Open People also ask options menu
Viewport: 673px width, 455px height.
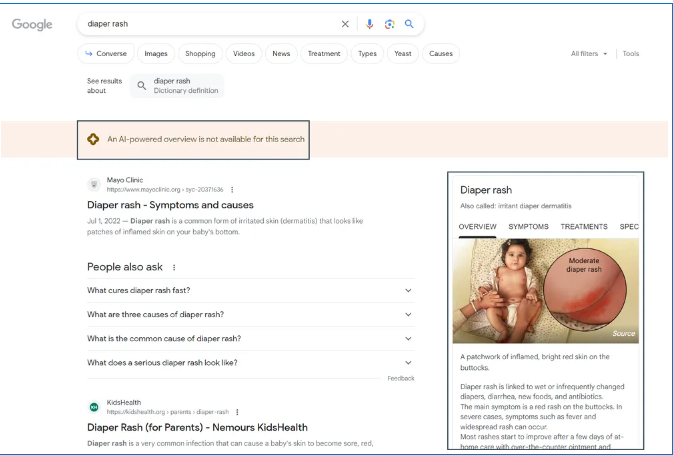point(174,267)
